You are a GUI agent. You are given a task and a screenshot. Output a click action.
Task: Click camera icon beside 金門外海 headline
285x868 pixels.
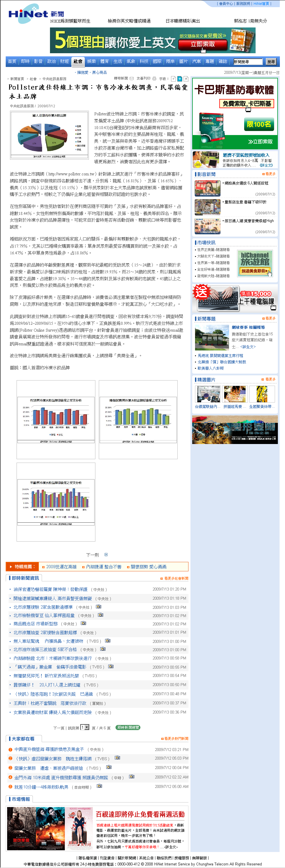[132, 777]
